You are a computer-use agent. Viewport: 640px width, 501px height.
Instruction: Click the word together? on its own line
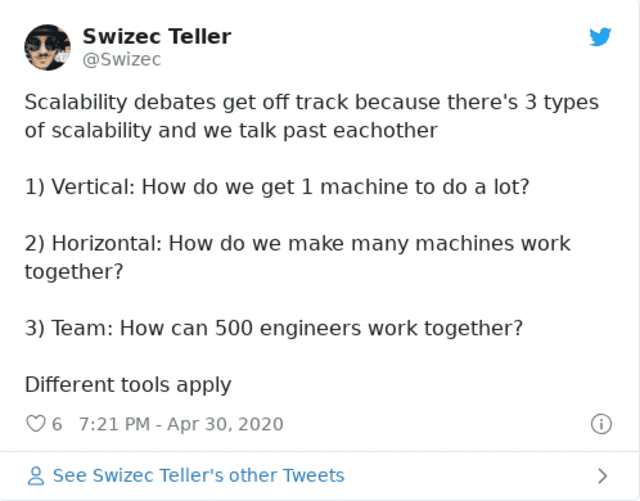coord(74,272)
